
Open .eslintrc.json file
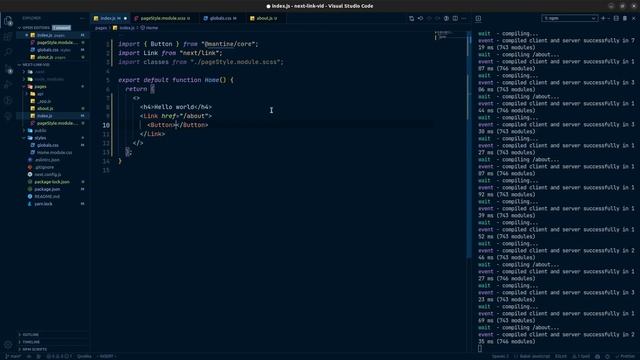pos(47,160)
